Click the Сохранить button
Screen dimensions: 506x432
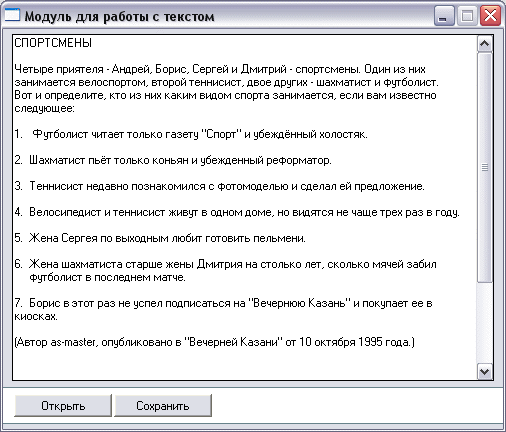(163, 405)
